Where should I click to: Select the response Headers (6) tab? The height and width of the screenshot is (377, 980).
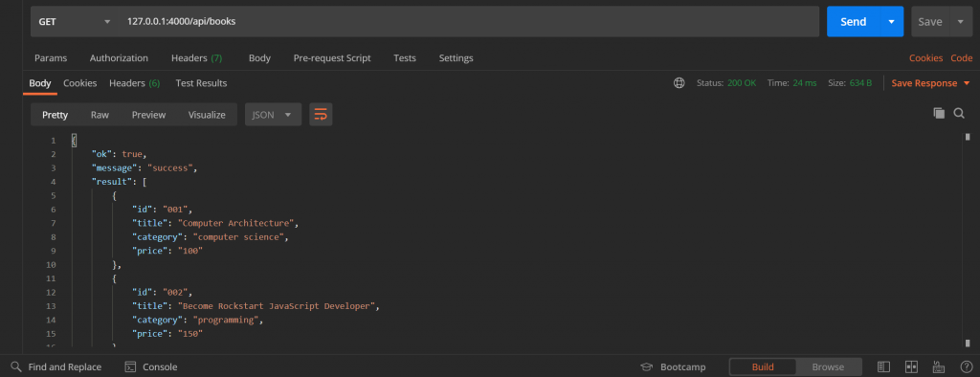[x=134, y=82]
